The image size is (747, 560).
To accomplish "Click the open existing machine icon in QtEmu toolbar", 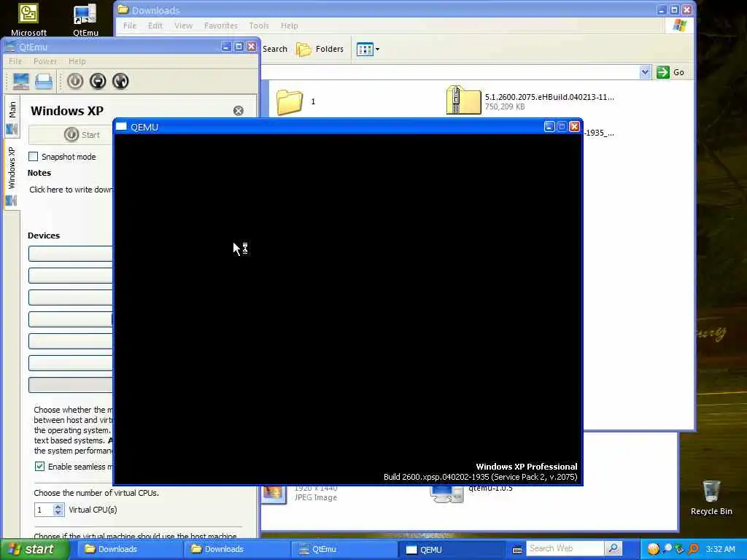I will point(43,82).
